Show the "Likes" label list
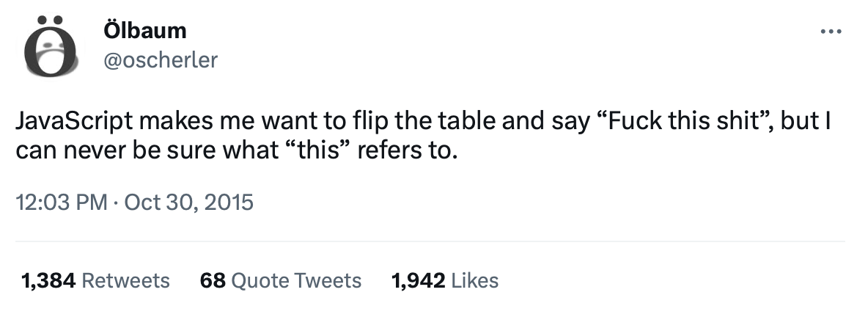Viewport: 868px width, 317px height. click(474, 280)
